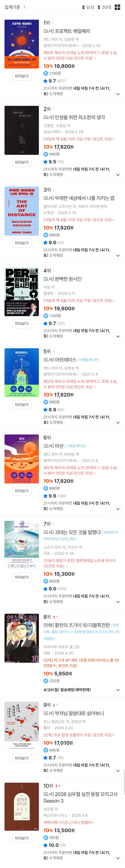
Task: Open the 남성 gender filter dropdown
Action: (x=88, y=7)
